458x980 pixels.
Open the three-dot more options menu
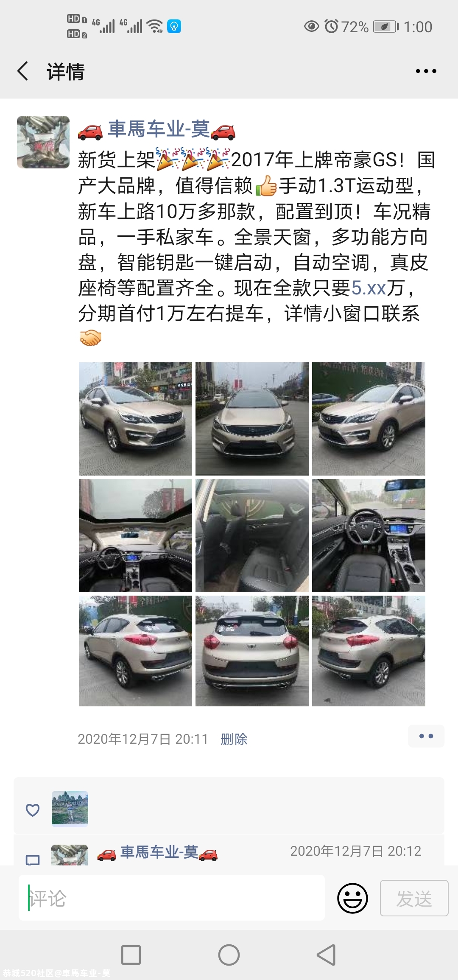click(426, 71)
